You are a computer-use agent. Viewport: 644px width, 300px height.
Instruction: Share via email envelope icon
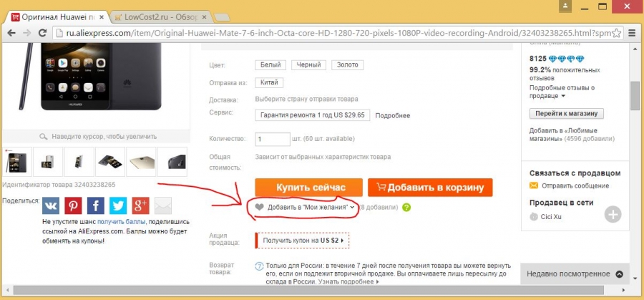coord(163,205)
